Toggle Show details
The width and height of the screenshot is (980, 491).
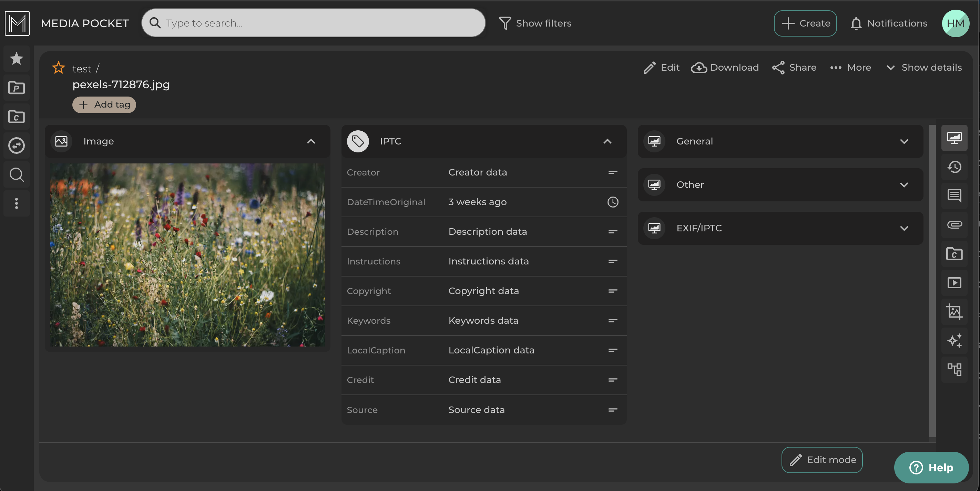point(924,68)
